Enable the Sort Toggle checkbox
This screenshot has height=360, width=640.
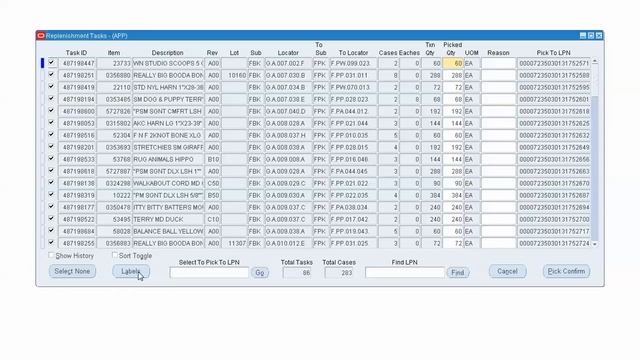pyautogui.click(x=115, y=255)
